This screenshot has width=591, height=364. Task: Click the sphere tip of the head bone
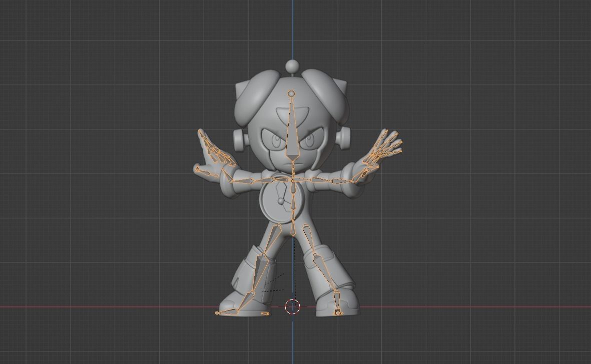pyautogui.click(x=291, y=92)
